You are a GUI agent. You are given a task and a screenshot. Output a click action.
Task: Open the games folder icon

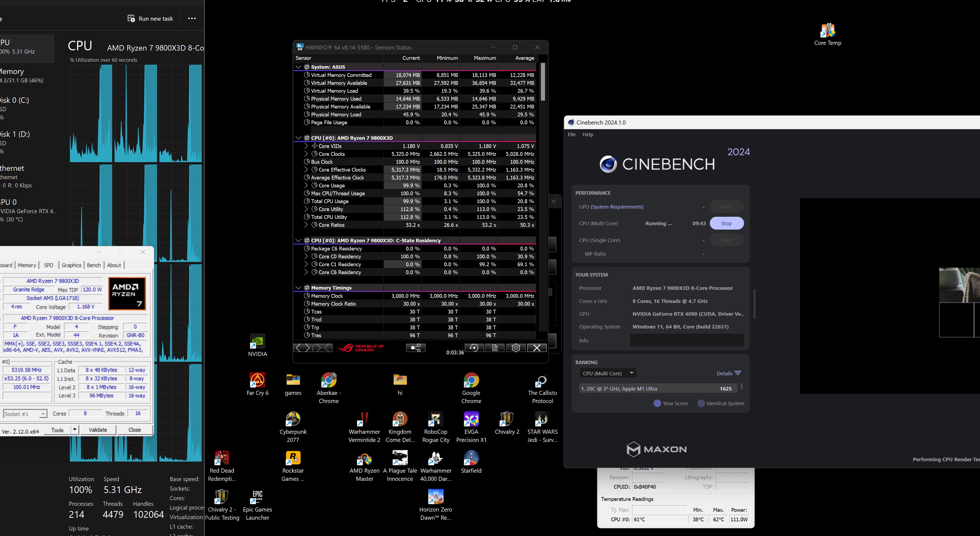tap(293, 384)
